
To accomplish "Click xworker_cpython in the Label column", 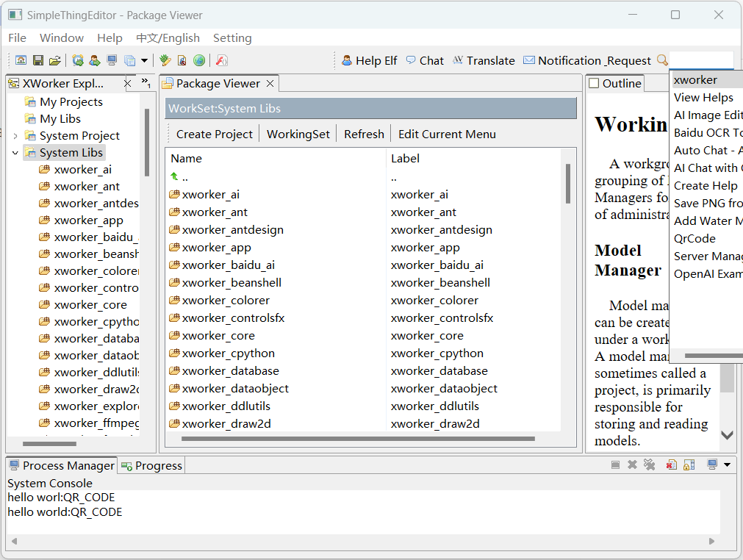I will pyautogui.click(x=437, y=353).
